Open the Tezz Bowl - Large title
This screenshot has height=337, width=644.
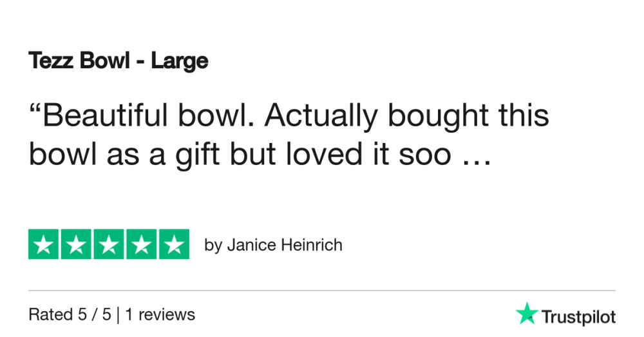pos(118,61)
